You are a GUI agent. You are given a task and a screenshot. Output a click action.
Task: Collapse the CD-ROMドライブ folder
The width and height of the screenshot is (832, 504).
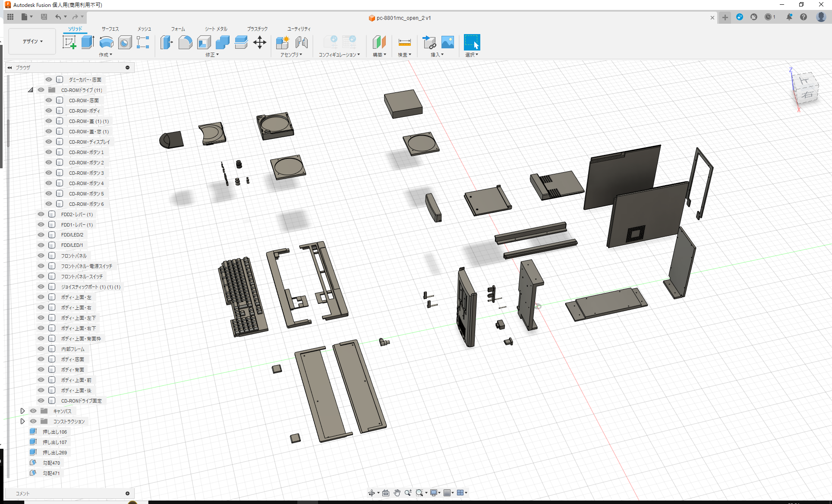[x=30, y=90]
